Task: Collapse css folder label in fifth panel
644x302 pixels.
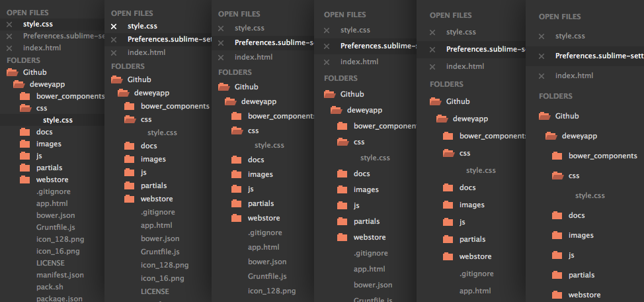Action: pyautogui.click(x=465, y=154)
